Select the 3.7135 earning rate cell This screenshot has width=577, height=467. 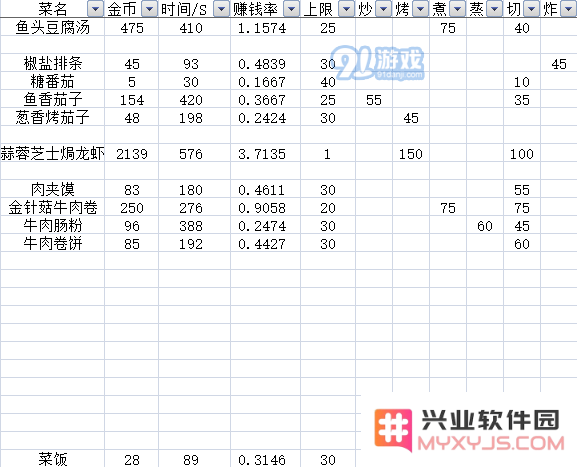point(262,153)
